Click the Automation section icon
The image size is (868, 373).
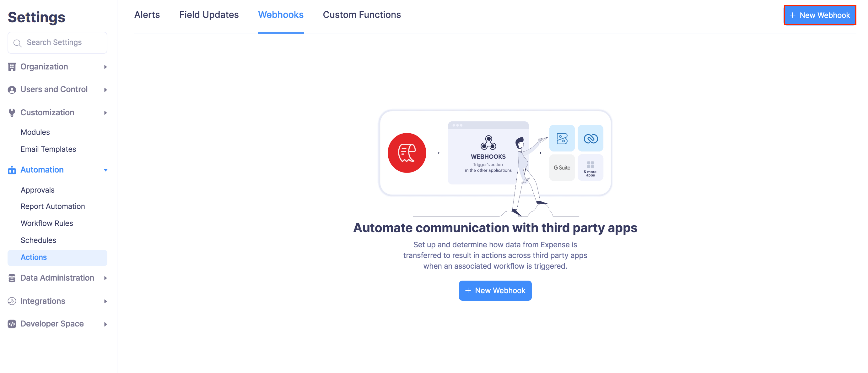[x=12, y=170]
